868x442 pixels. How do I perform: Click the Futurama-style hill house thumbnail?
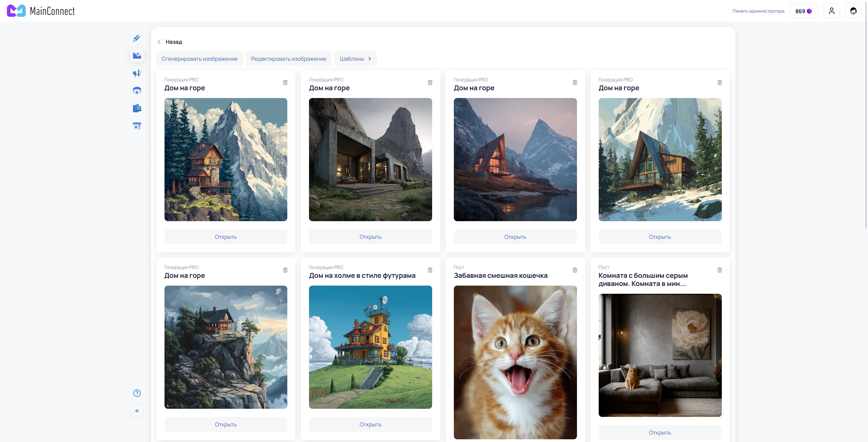[x=370, y=347]
